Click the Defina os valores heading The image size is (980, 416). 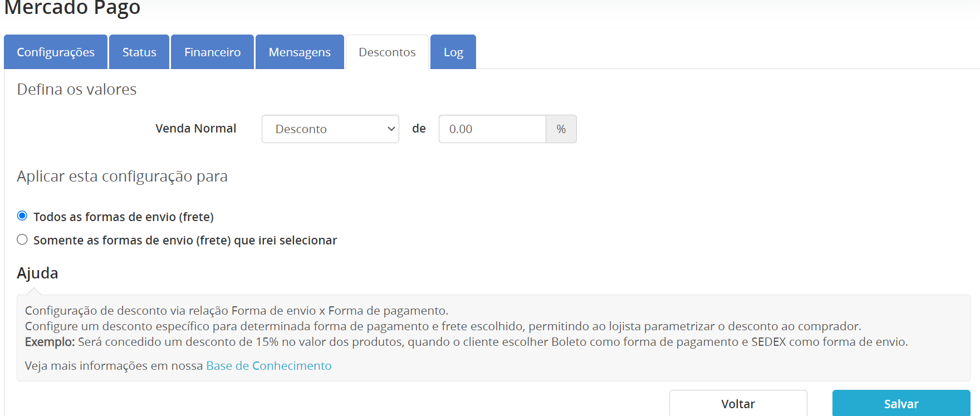click(77, 89)
